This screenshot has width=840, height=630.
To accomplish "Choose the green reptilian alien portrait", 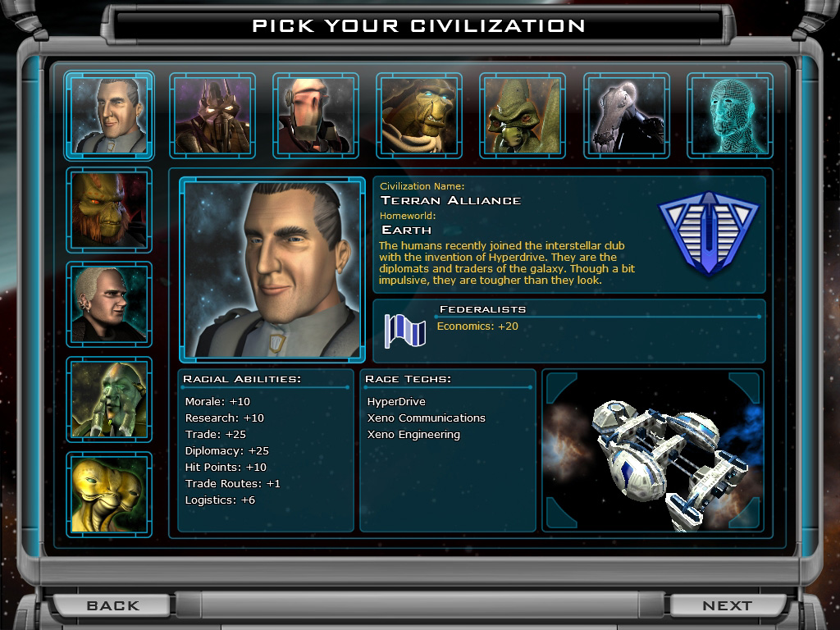I will [x=523, y=116].
